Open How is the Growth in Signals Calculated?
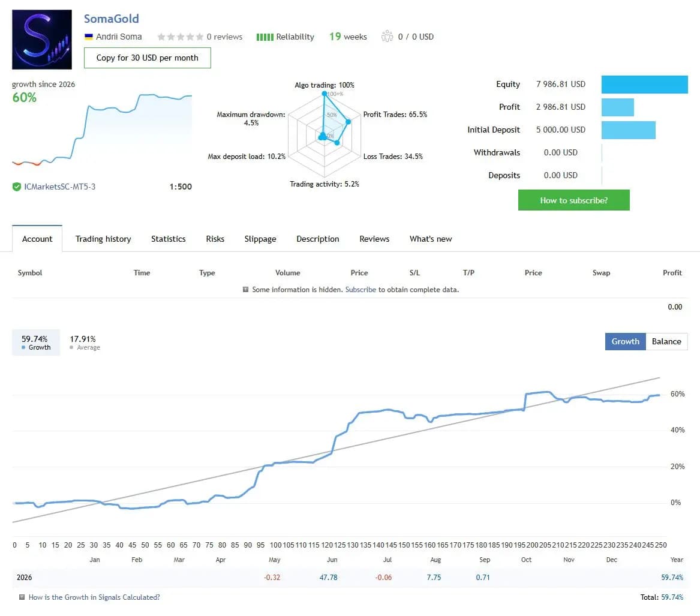700x616 pixels. tap(94, 597)
